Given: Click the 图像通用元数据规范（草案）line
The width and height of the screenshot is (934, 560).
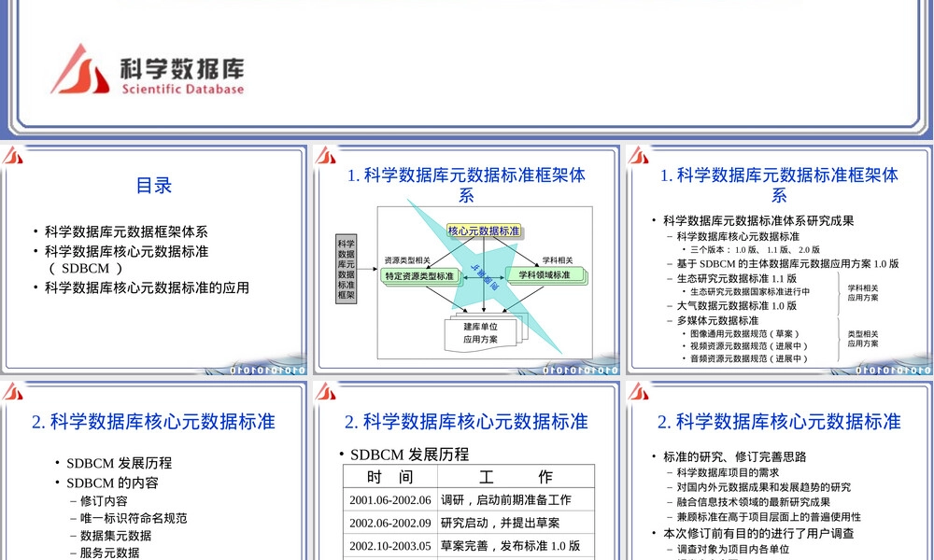Looking at the screenshot, I should coord(744,334).
